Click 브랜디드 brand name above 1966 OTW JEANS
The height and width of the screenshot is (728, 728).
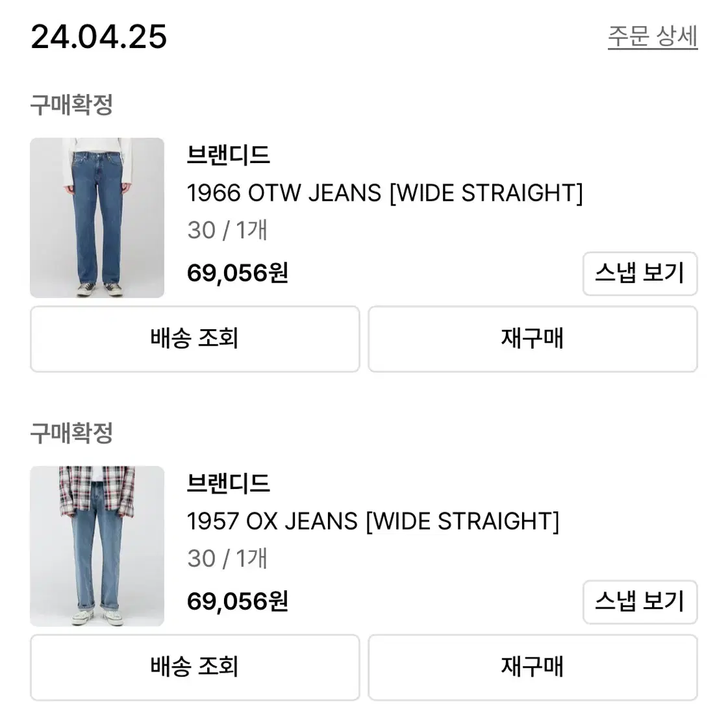click(x=228, y=155)
